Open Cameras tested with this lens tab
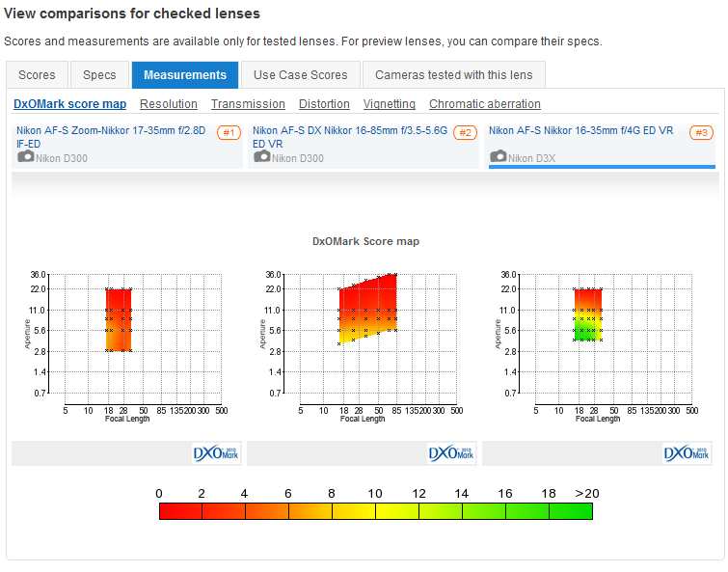The width and height of the screenshot is (728, 572). click(453, 74)
